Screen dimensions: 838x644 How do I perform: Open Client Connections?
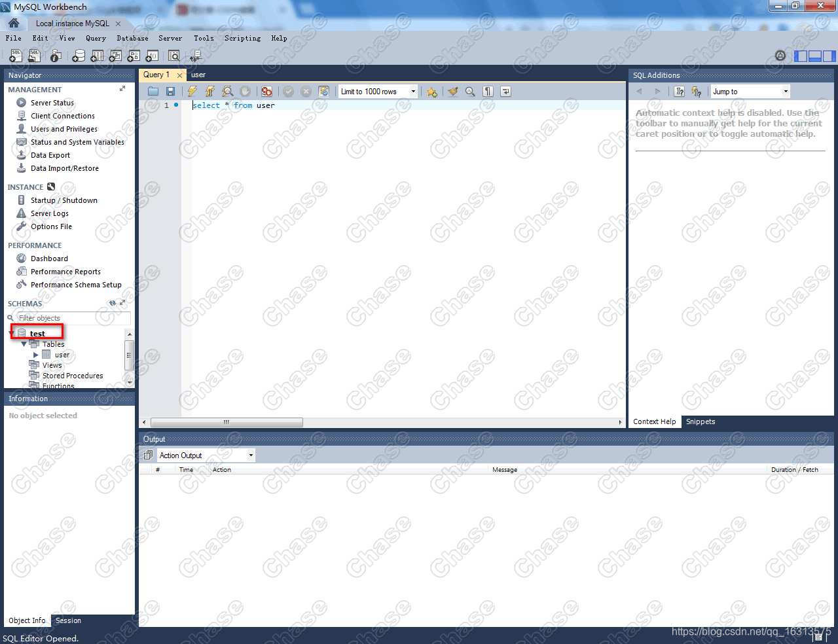tap(63, 116)
